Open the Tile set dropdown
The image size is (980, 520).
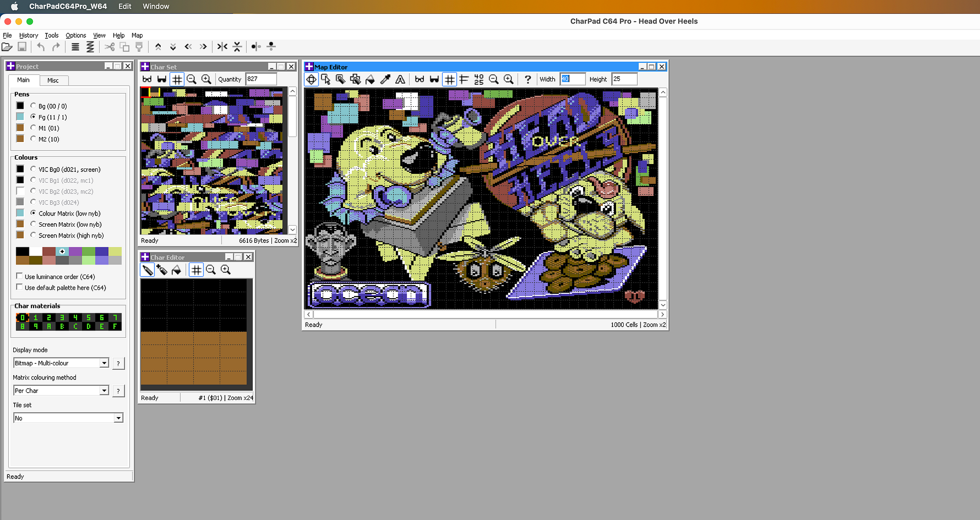[118, 418]
